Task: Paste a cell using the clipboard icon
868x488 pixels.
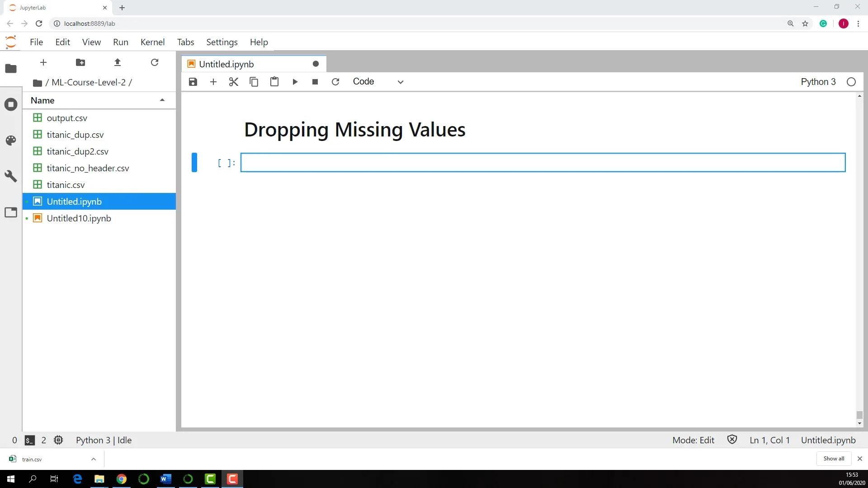Action: coord(274,82)
